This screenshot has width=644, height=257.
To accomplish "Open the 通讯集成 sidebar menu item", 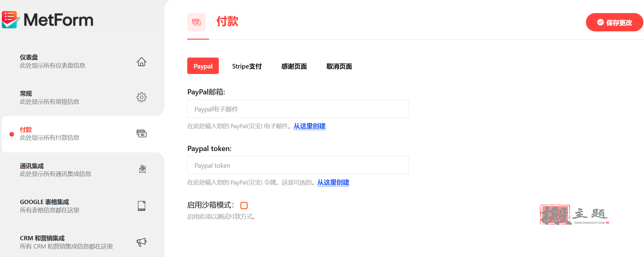I will coord(83,170).
